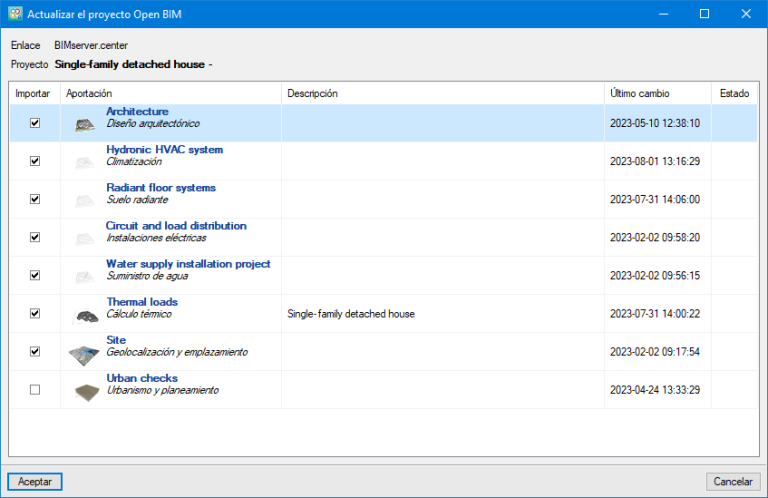Select date 2023-02-02 09:17:54
Viewport: 768px width, 498px height.
tap(655, 352)
